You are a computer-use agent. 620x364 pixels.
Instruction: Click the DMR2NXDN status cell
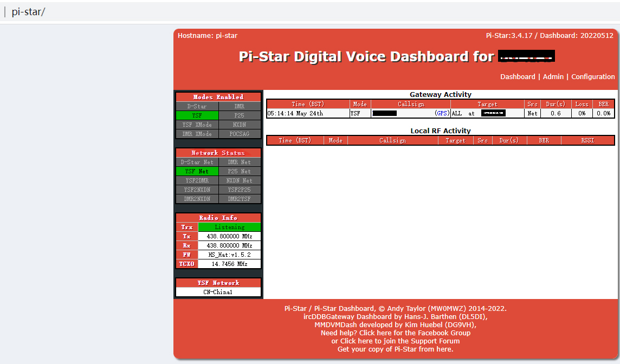[197, 198]
